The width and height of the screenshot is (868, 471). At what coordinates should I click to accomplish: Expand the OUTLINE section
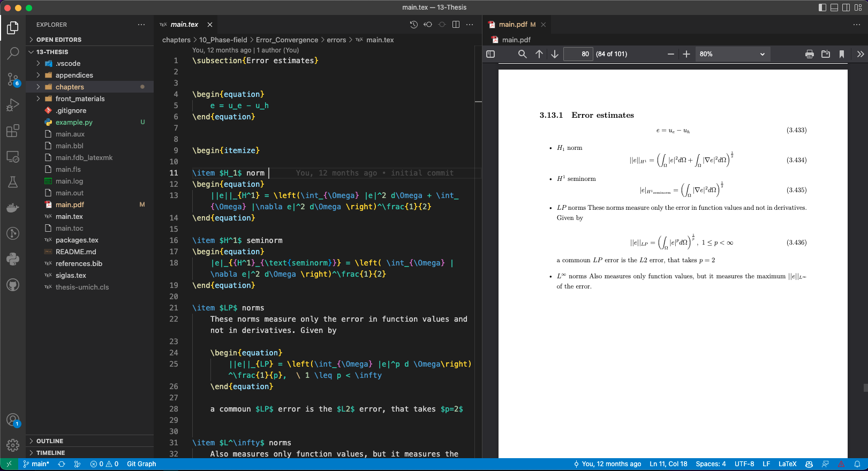coord(50,441)
